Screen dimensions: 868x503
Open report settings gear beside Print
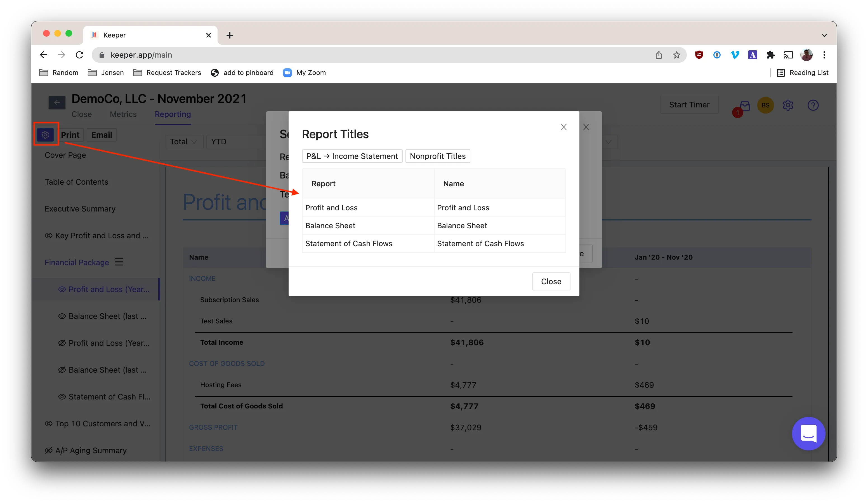pyautogui.click(x=45, y=135)
